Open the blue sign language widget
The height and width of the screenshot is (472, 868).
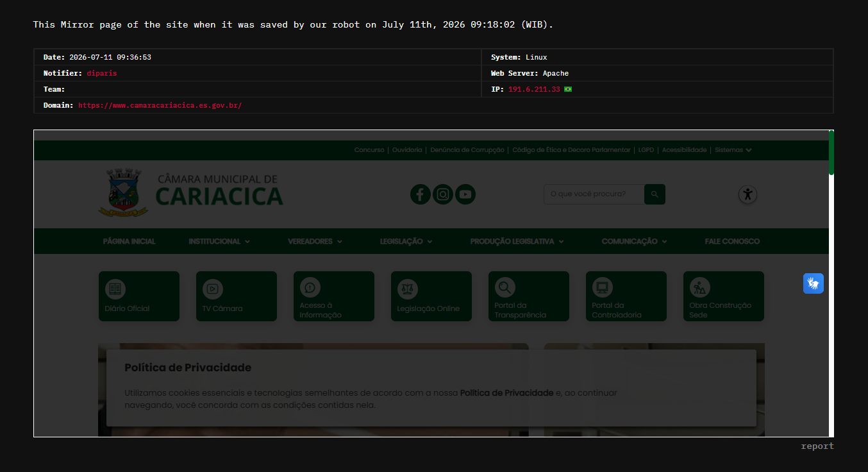(814, 283)
